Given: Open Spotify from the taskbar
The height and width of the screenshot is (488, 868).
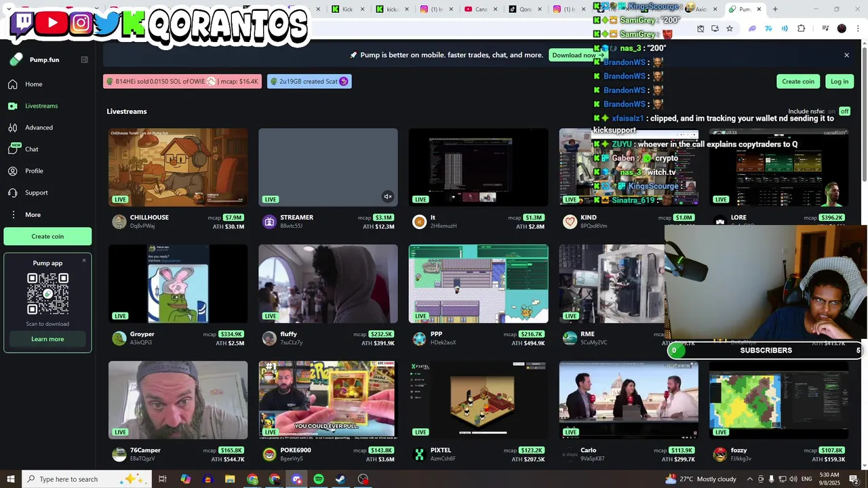Looking at the screenshot, I should point(319,479).
